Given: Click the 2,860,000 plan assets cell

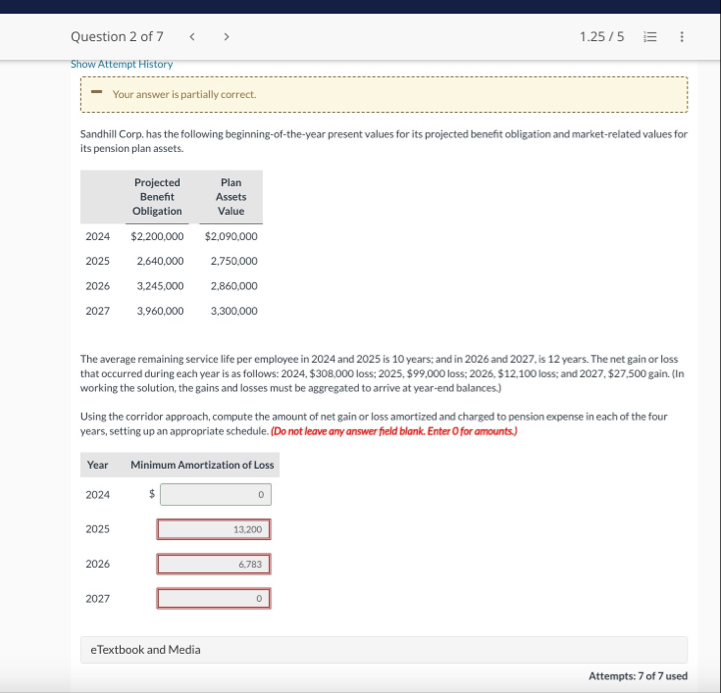Looking at the screenshot, I should coord(234,286).
